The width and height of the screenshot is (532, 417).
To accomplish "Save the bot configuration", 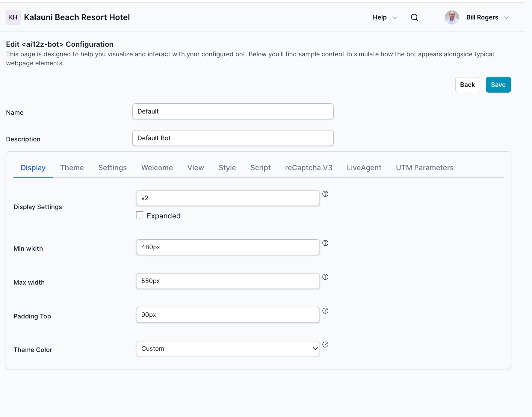I will (x=498, y=84).
